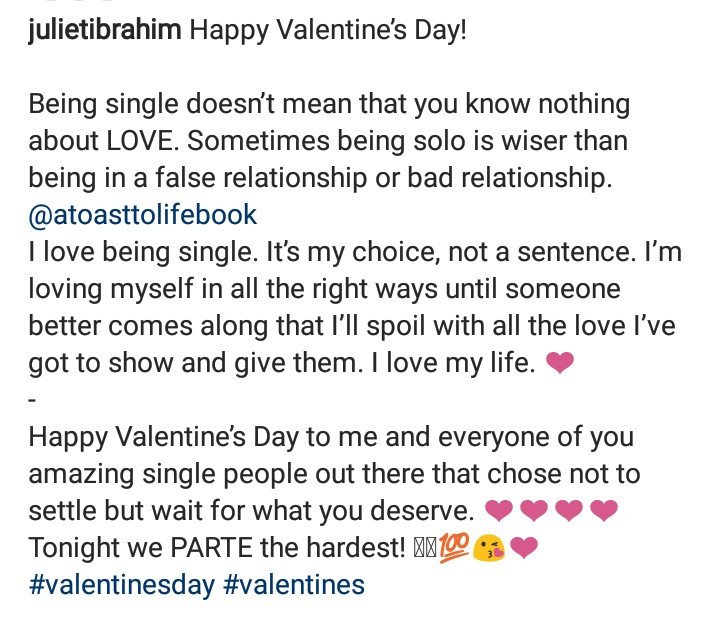
Task: Click the "Tonight we PARTE the hardest!" text
Action: (217, 548)
